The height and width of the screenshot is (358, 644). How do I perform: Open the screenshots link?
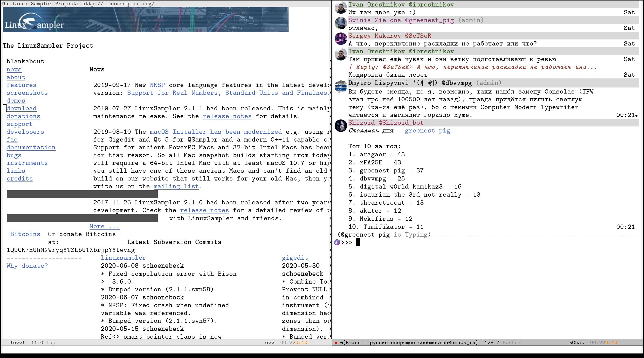[27, 93]
